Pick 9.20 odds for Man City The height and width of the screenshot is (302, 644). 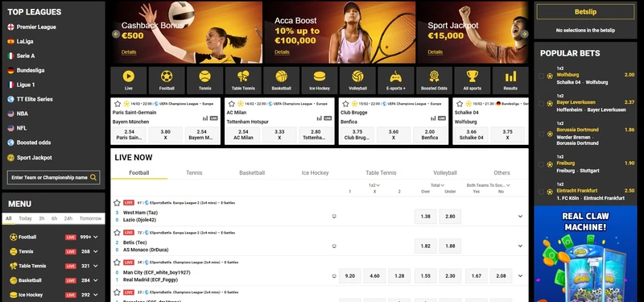pyautogui.click(x=350, y=276)
